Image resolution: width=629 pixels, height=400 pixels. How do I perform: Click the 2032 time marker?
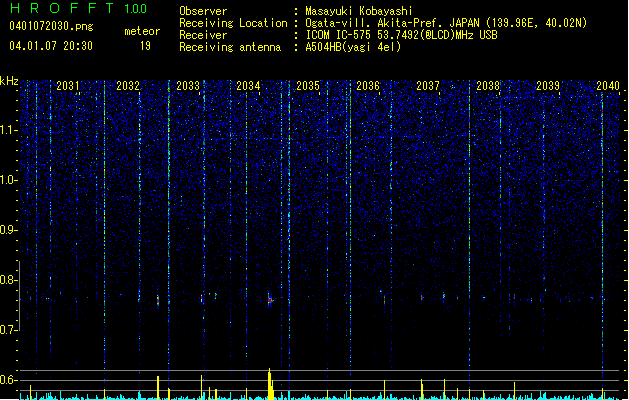(128, 86)
